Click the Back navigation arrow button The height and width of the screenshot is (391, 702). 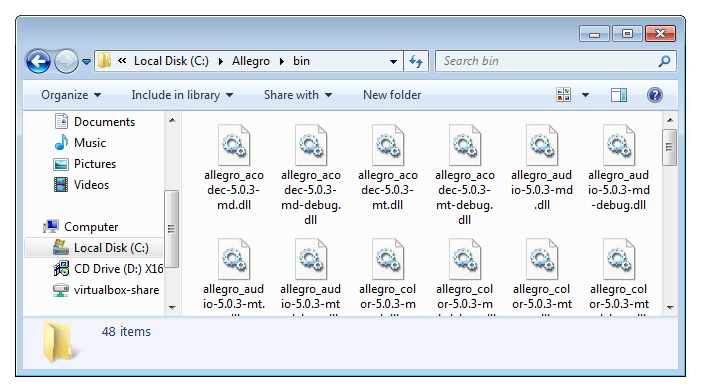click(x=38, y=61)
